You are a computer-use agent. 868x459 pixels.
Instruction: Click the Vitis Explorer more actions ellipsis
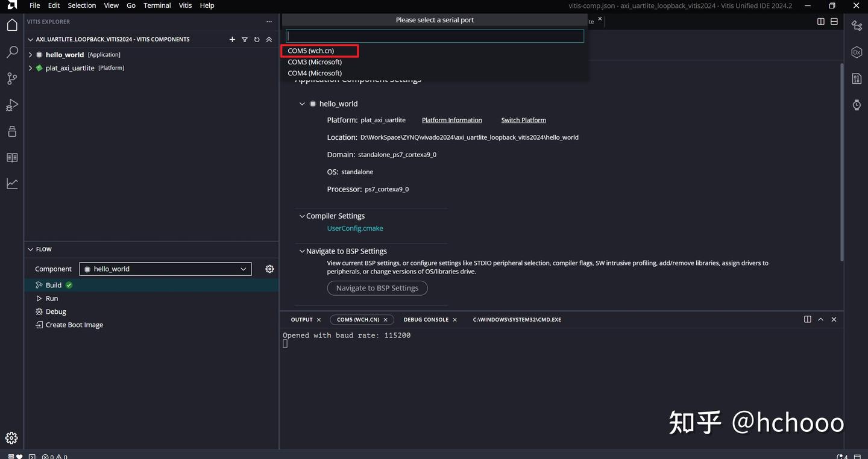(269, 22)
